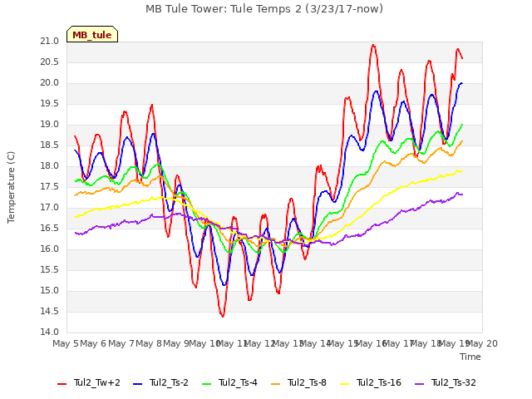Click the red curve's lowest dip near 14.4

click(223, 316)
